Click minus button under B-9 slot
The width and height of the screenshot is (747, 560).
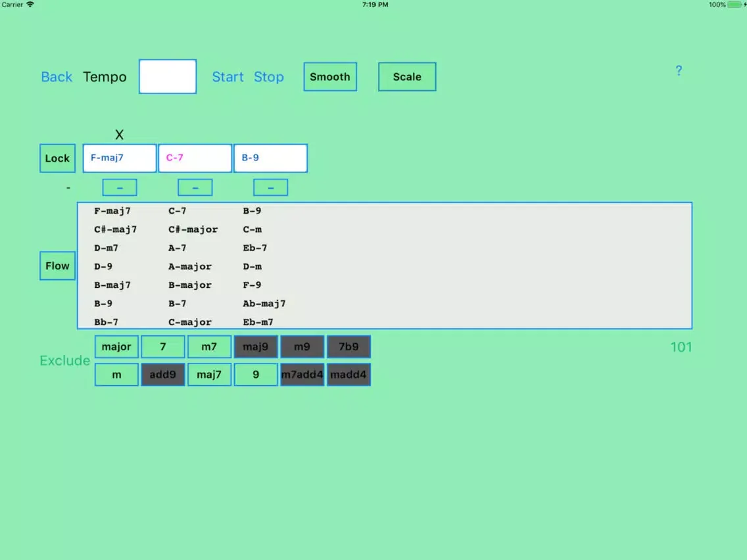[x=271, y=187]
